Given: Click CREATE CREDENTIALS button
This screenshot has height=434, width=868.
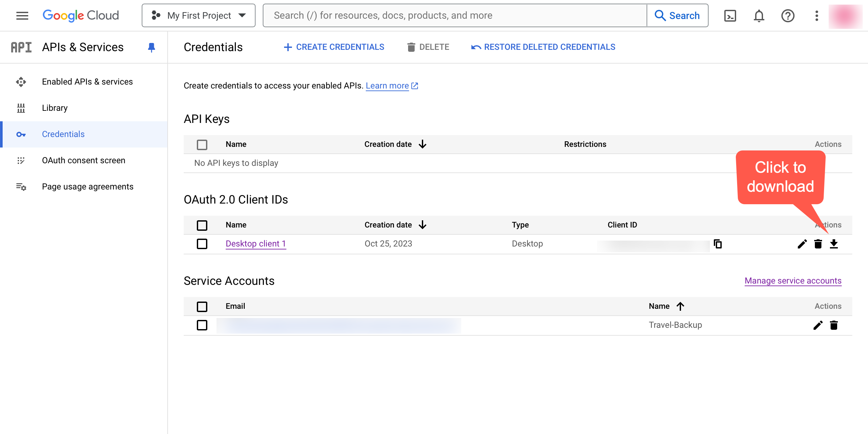Looking at the screenshot, I should (334, 47).
